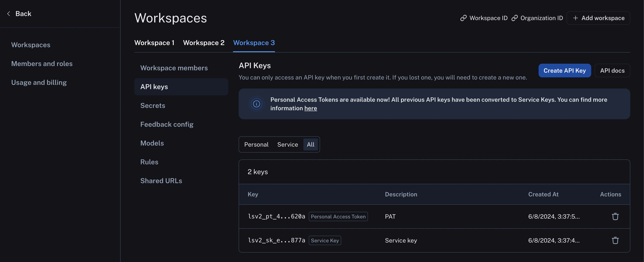The height and width of the screenshot is (262, 644).
Task: Filter keys by Service
Action: click(x=287, y=144)
